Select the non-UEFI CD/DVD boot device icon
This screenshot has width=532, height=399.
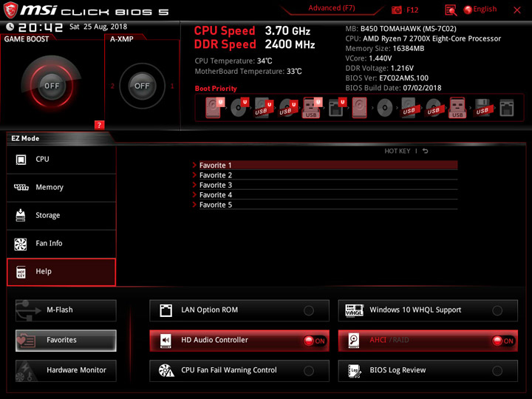384,108
